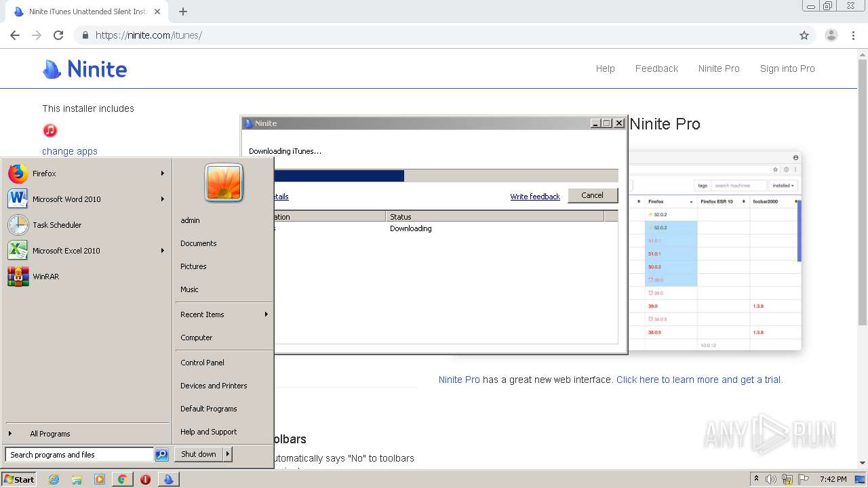Click Sign into Pro link
The width and height of the screenshot is (868, 488).
pyautogui.click(x=787, y=68)
